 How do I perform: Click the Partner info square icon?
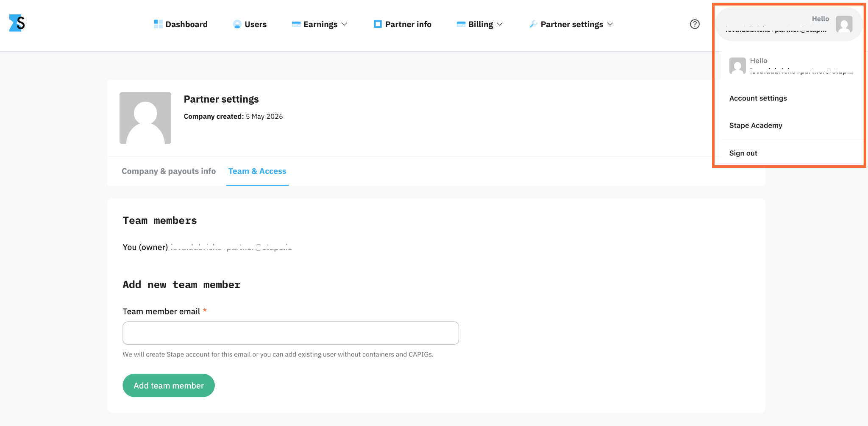378,24
